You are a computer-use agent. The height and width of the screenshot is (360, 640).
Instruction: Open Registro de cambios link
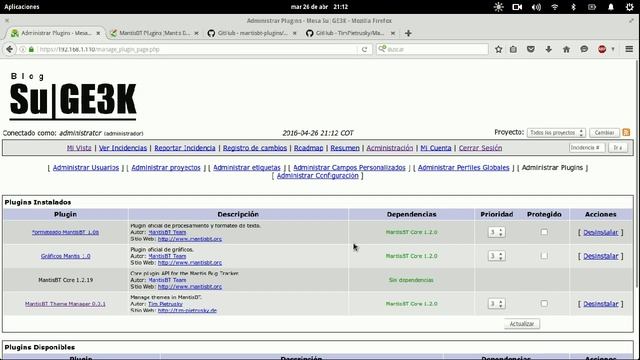(255, 148)
